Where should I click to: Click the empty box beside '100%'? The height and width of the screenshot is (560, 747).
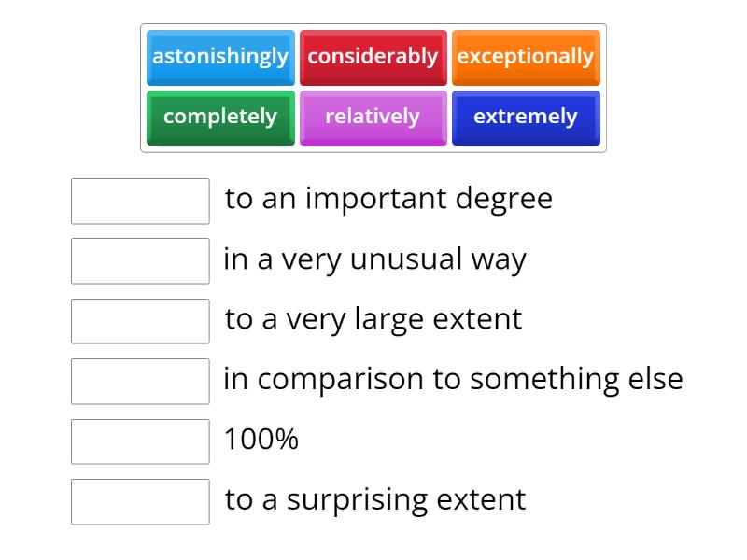click(x=140, y=441)
